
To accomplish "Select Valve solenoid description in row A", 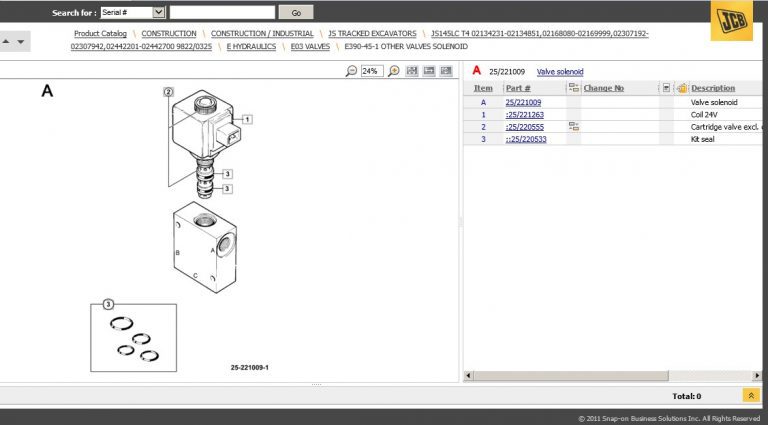I will click(714, 102).
